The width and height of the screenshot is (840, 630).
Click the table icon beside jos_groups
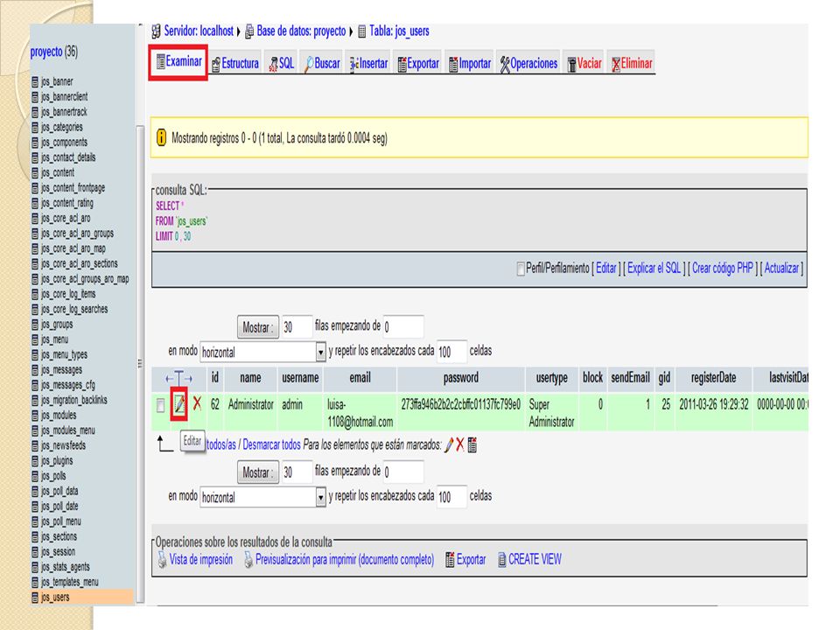pos(35,325)
